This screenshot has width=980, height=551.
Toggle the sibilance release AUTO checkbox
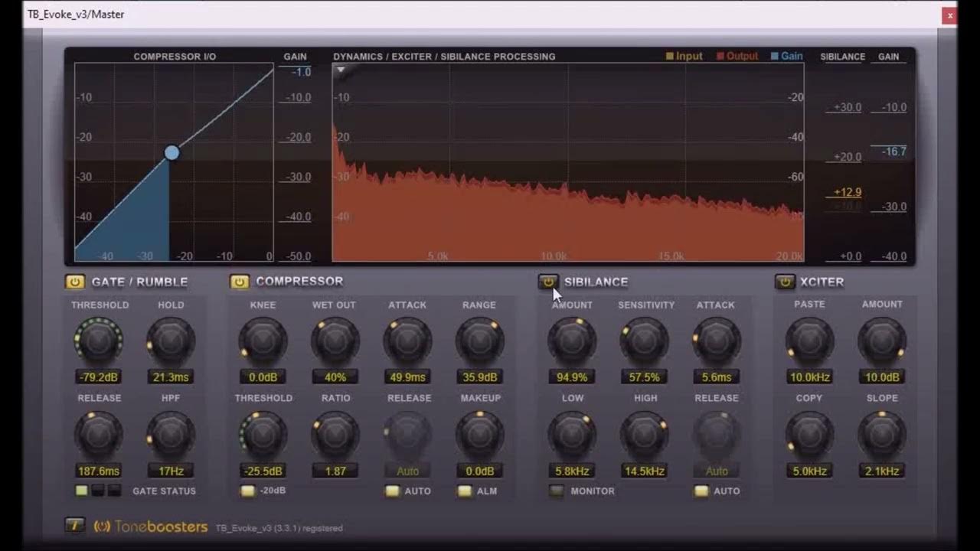coord(701,491)
